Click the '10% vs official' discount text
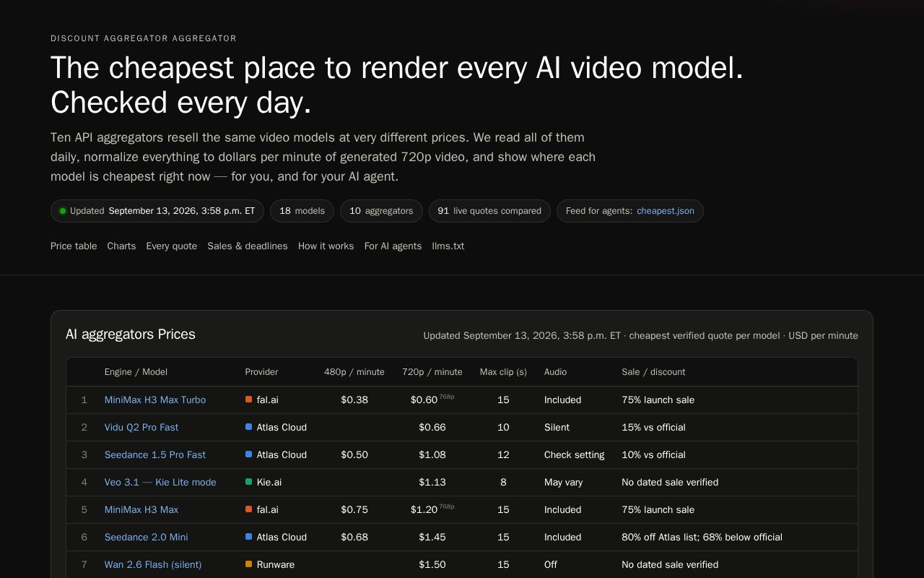The width and height of the screenshot is (924, 578). tap(653, 454)
